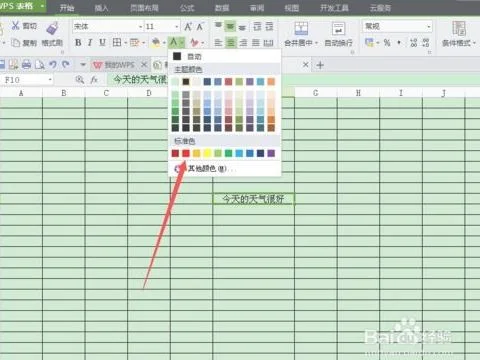
Task: Toggle Underline formatting
Action: 102,42
